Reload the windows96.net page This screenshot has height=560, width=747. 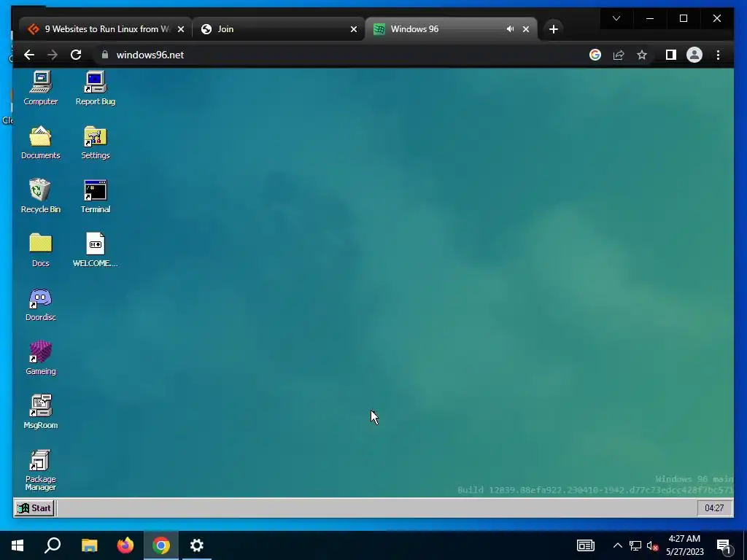coord(76,55)
